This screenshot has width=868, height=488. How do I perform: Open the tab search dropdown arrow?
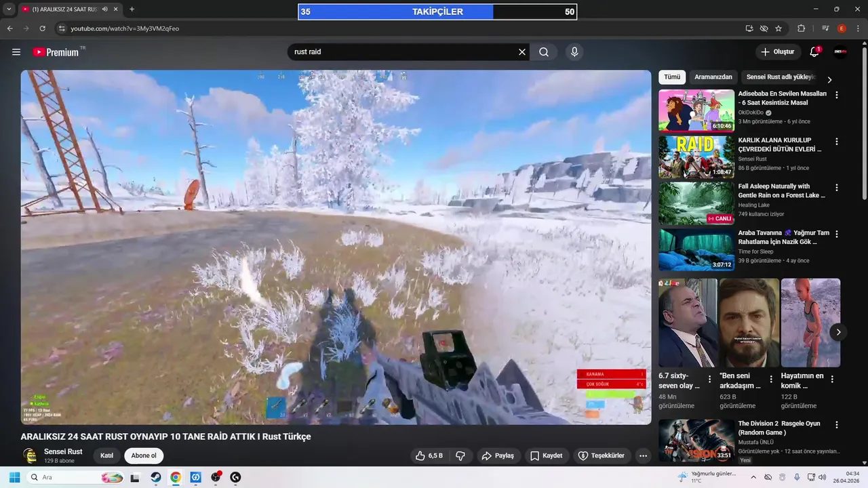(x=9, y=9)
